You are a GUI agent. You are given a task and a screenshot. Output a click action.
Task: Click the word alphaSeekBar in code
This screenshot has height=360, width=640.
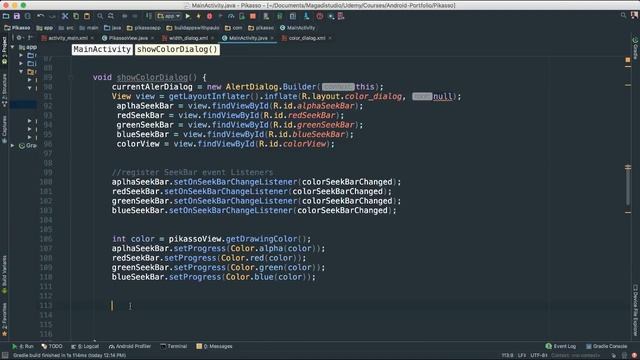pos(326,106)
